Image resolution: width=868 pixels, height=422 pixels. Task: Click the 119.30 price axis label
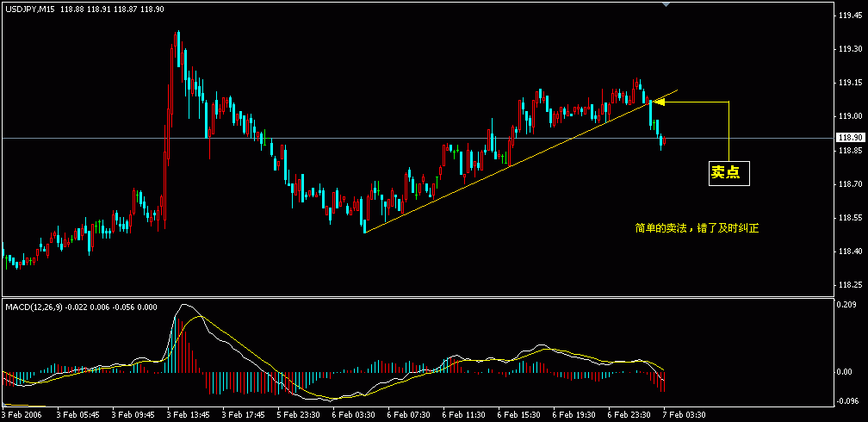(850, 49)
